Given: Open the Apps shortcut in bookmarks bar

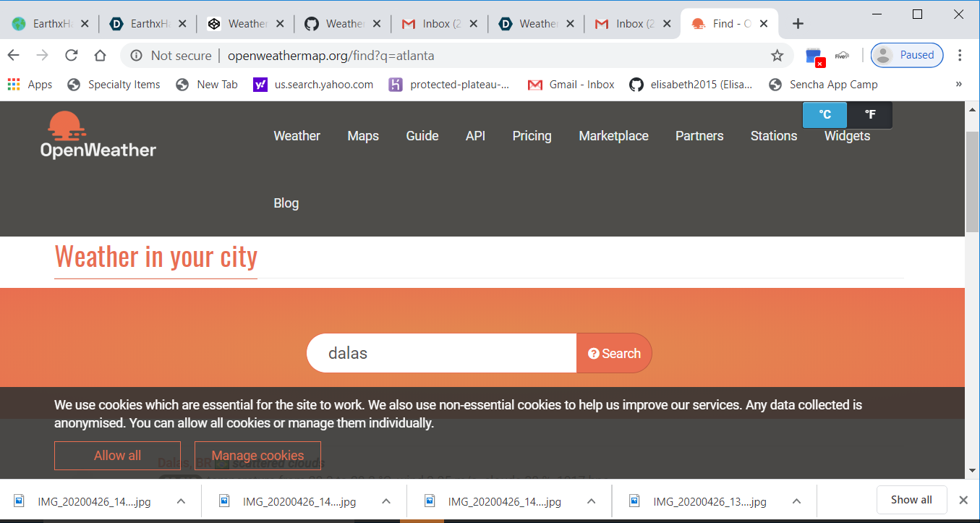Looking at the screenshot, I should tap(30, 85).
